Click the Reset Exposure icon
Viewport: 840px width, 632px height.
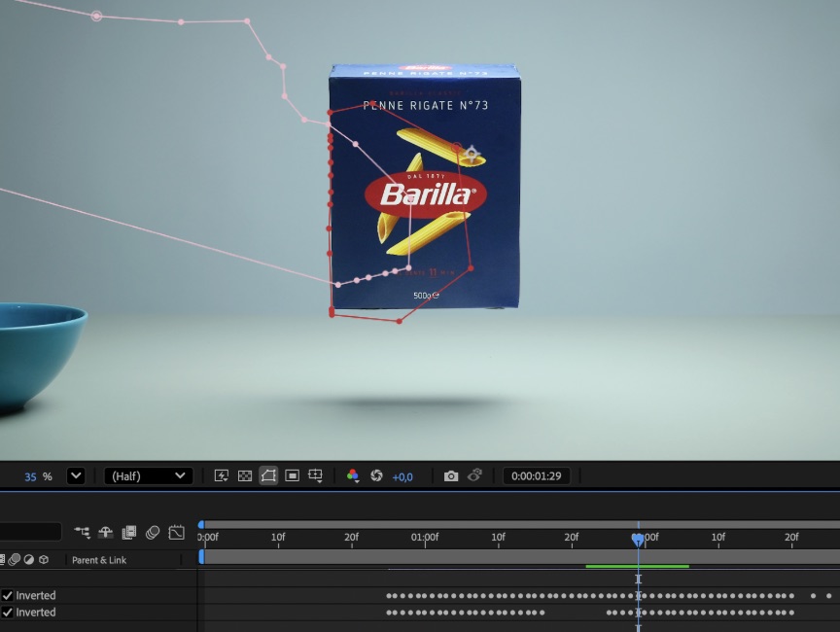point(376,475)
